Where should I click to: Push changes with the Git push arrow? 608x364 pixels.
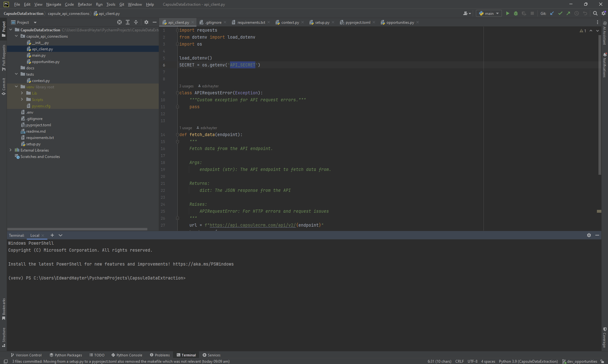(568, 14)
